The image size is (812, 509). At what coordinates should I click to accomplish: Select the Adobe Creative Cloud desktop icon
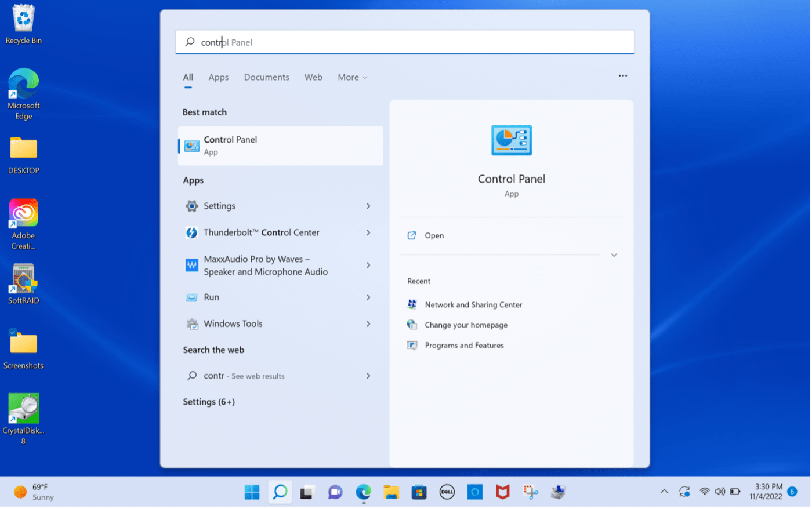(23, 224)
